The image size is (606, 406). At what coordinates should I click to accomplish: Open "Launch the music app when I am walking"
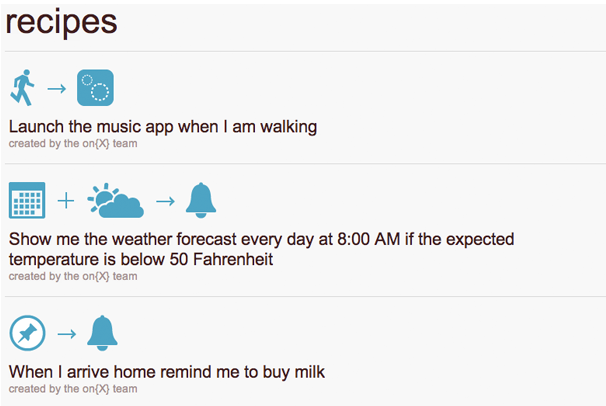[163, 127]
